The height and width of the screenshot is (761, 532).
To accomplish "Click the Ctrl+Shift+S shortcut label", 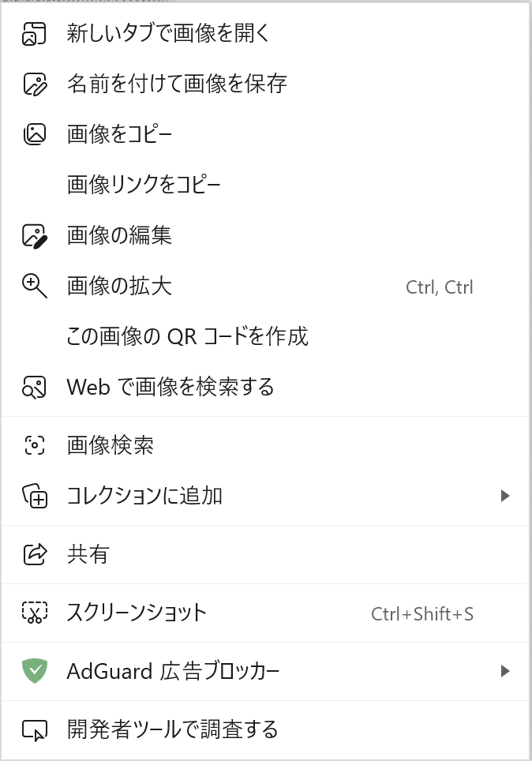I will click(422, 613).
